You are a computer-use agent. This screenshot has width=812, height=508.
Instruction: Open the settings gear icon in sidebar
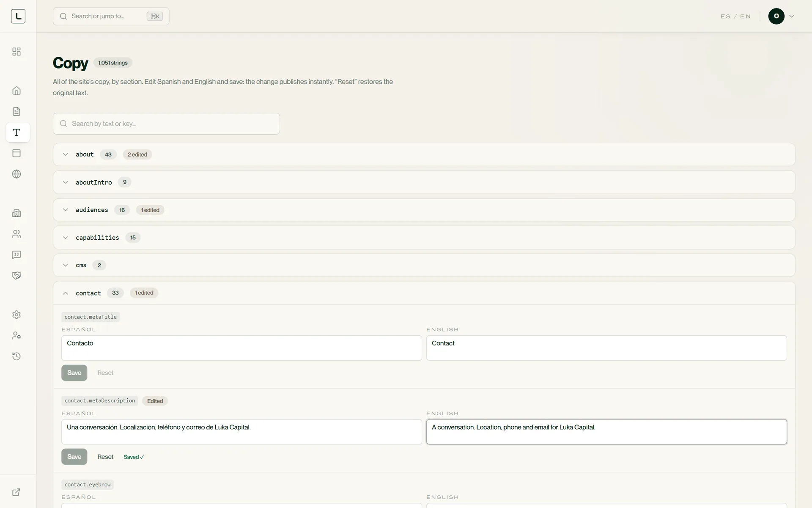16,315
